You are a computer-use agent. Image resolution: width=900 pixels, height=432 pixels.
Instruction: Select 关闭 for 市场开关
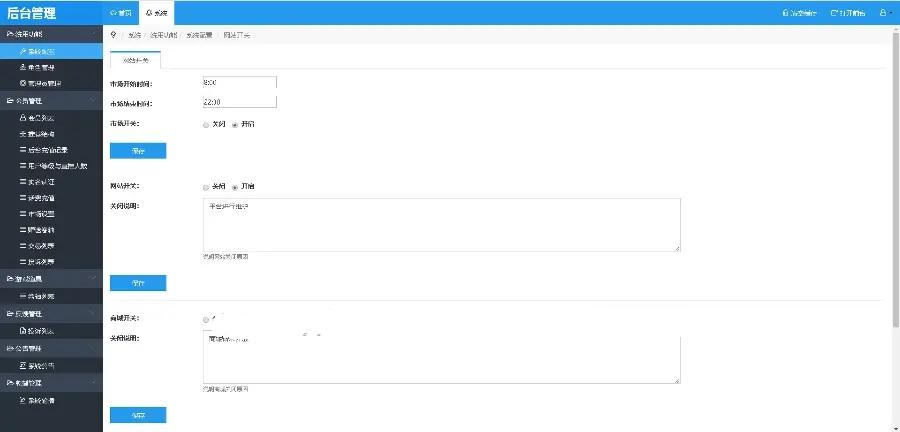pos(206,125)
